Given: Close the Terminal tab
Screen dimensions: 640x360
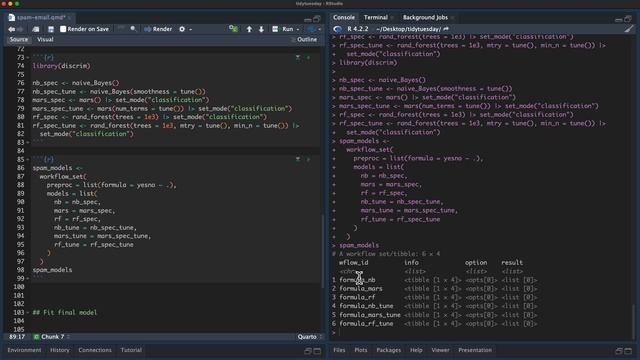Looking at the screenshot, I should pos(392,18).
